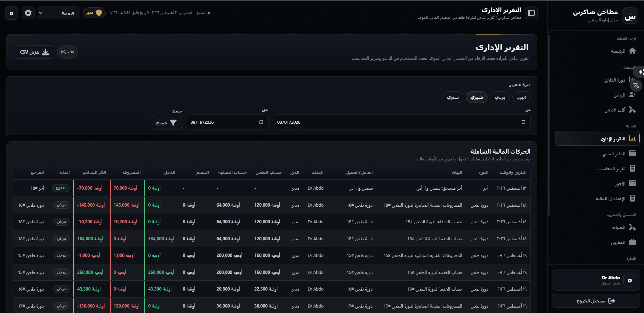The image size is (644, 313).
Task: Click the translate floating icon
Action: point(636,86)
